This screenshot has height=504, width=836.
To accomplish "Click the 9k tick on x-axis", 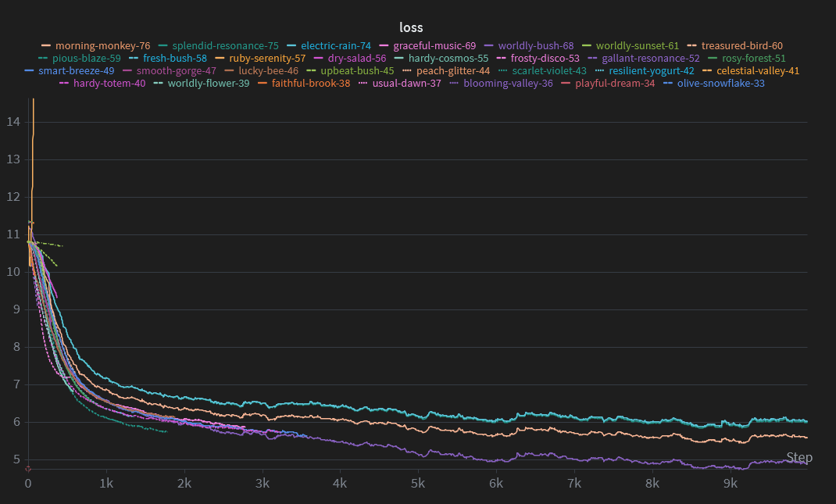I will (730, 484).
